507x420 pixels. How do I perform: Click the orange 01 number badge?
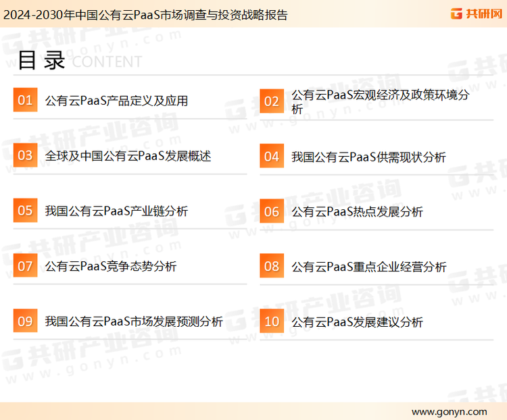point(25,100)
